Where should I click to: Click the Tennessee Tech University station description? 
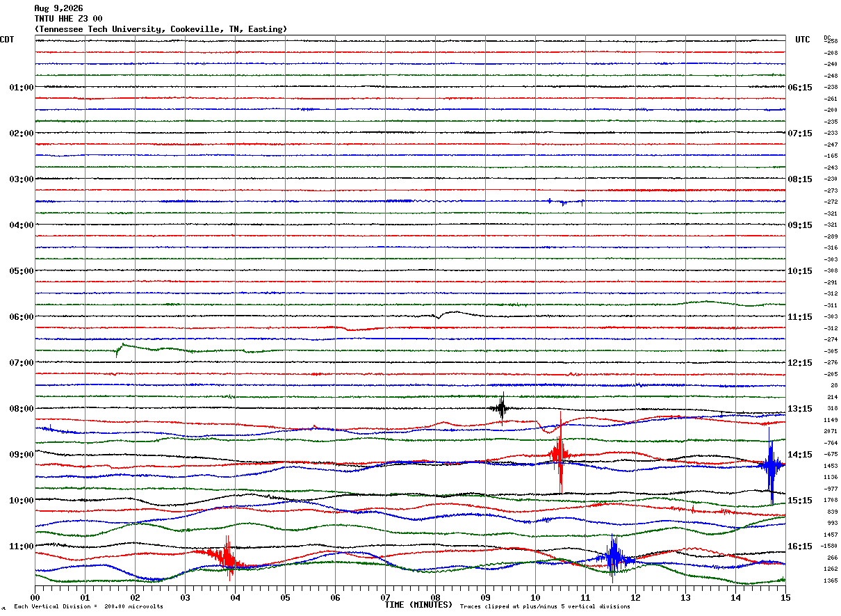[161, 29]
